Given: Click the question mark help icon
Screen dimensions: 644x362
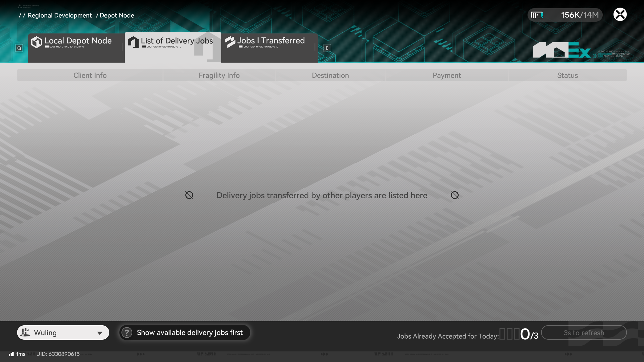Looking at the screenshot, I should [127, 333].
